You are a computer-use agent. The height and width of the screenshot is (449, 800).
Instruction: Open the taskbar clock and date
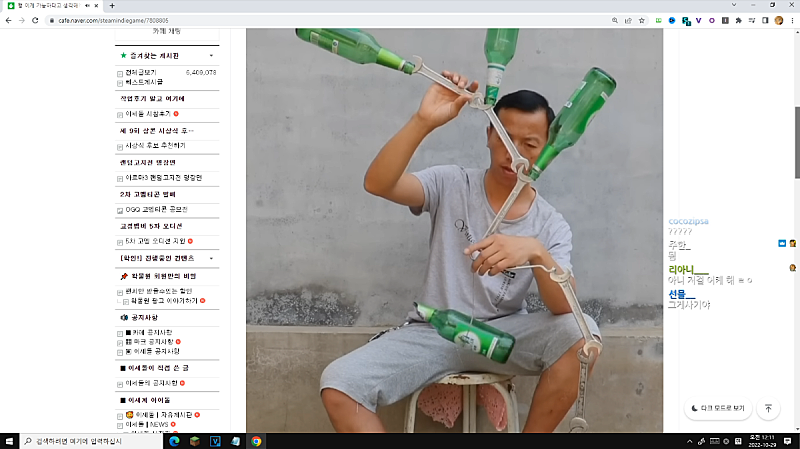coord(761,441)
